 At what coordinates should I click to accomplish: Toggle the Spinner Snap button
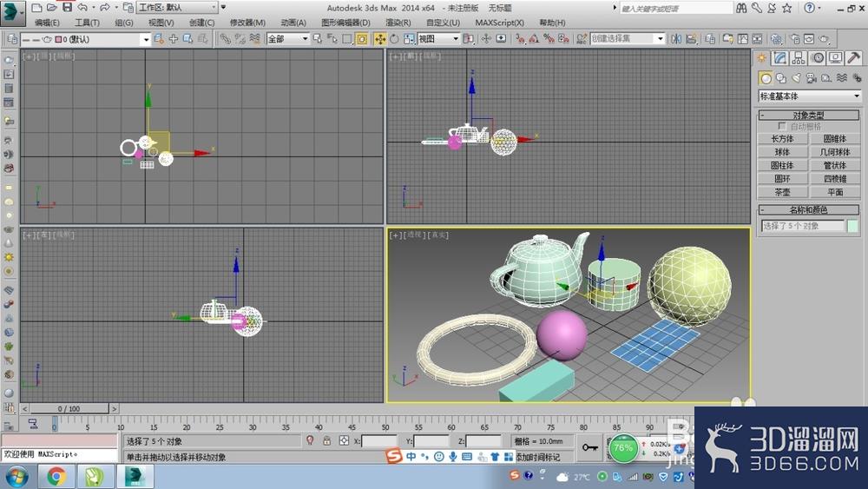click(x=563, y=39)
